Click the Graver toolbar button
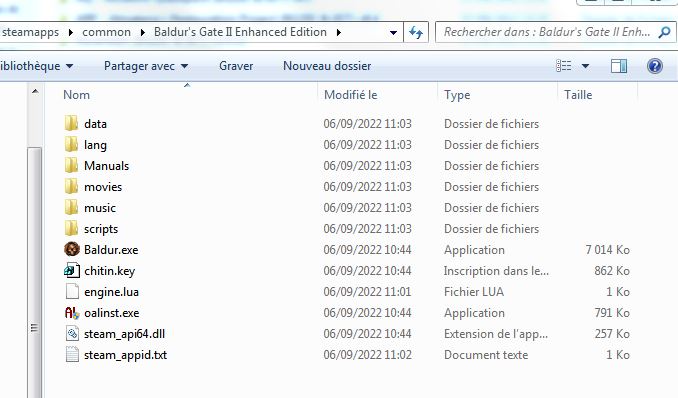The height and width of the screenshot is (398, 678). tap(236, 66)
